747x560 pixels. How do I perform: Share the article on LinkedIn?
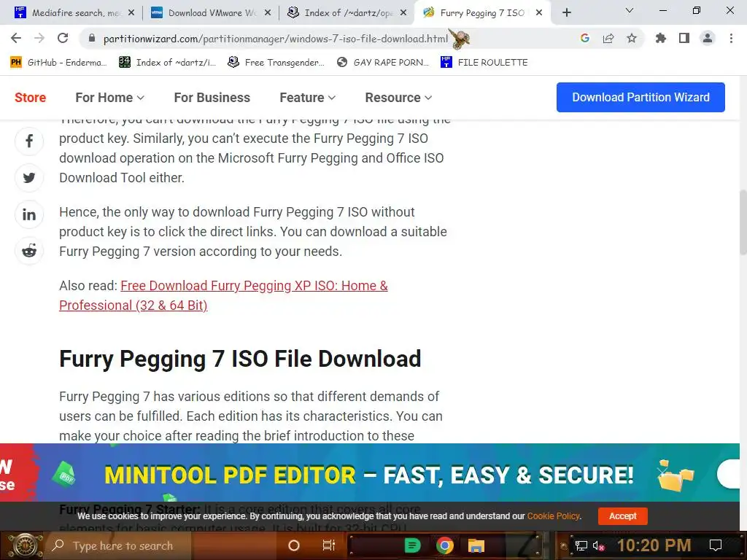tap(29, 214)
